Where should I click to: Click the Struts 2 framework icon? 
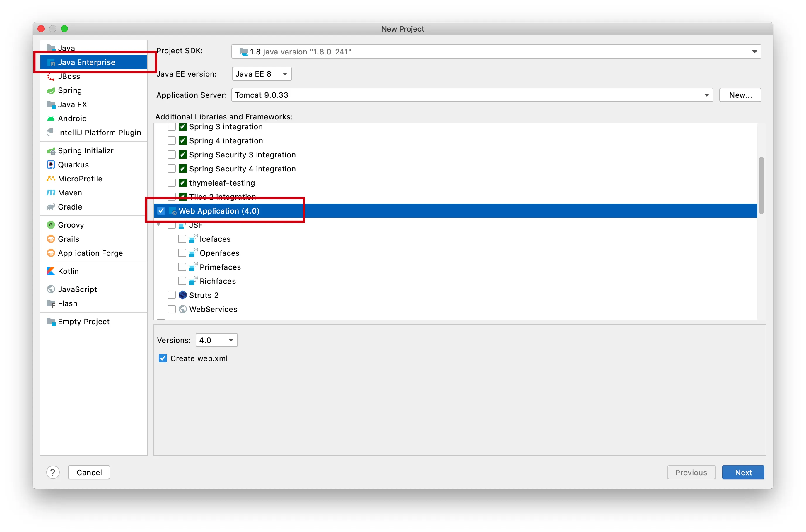coord(183,295)
